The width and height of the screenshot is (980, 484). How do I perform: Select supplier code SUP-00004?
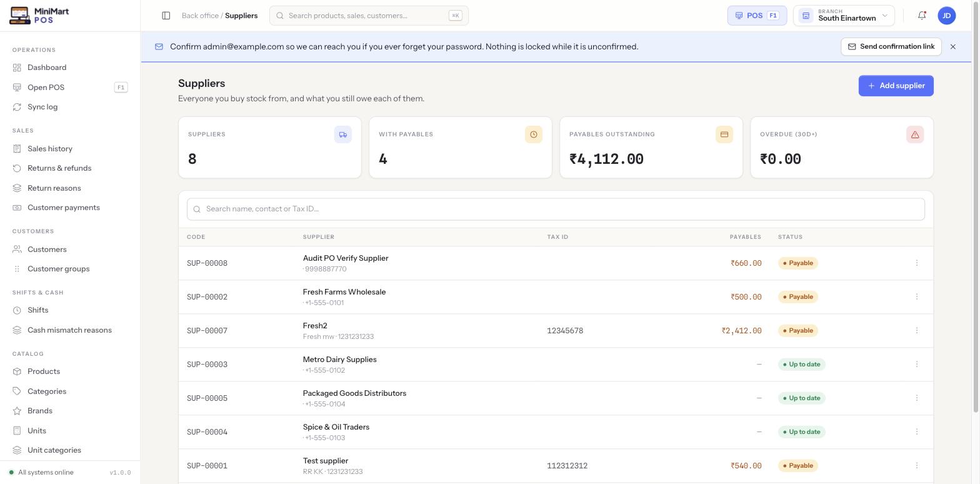pyautogui.click(x=207, y=432)
